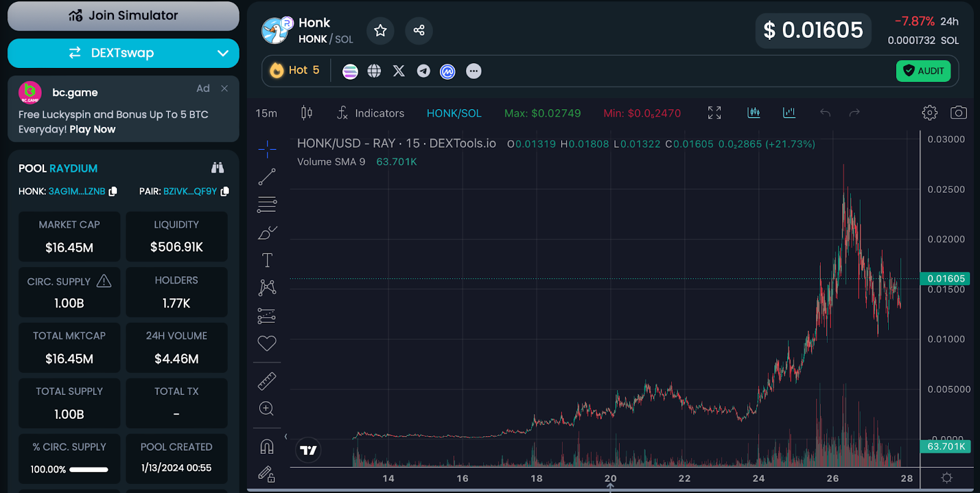980x493 pixels.
Task: Click the Join Simulator button
Action: point(123,16)
